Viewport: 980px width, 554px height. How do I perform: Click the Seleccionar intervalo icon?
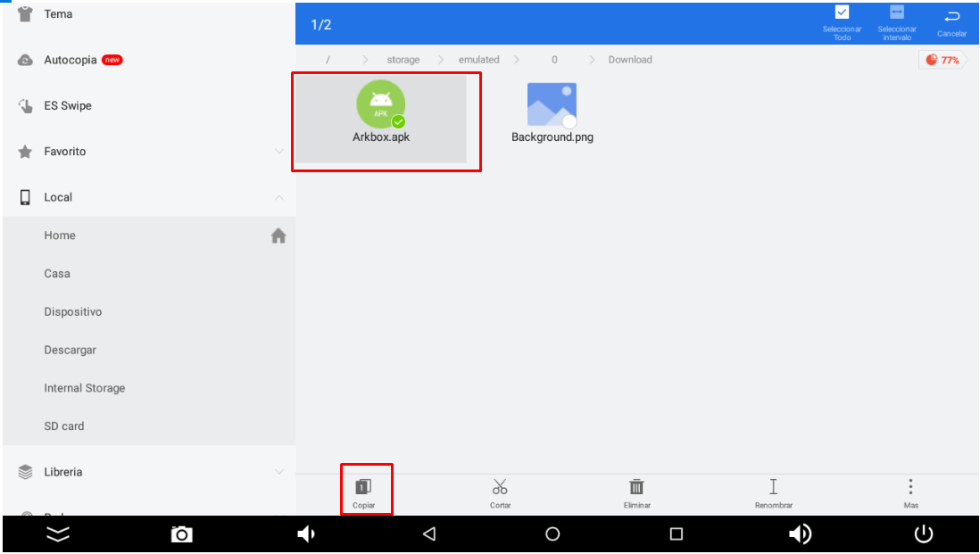coord(897,12)
